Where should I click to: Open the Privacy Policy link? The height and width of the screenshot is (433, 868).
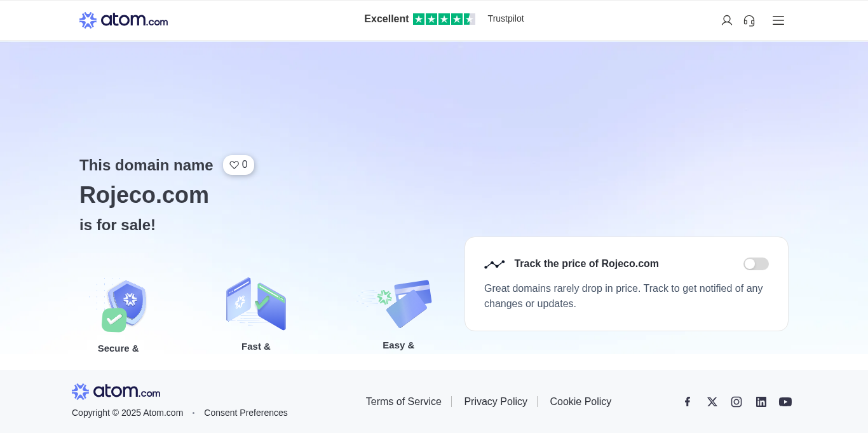496,402
